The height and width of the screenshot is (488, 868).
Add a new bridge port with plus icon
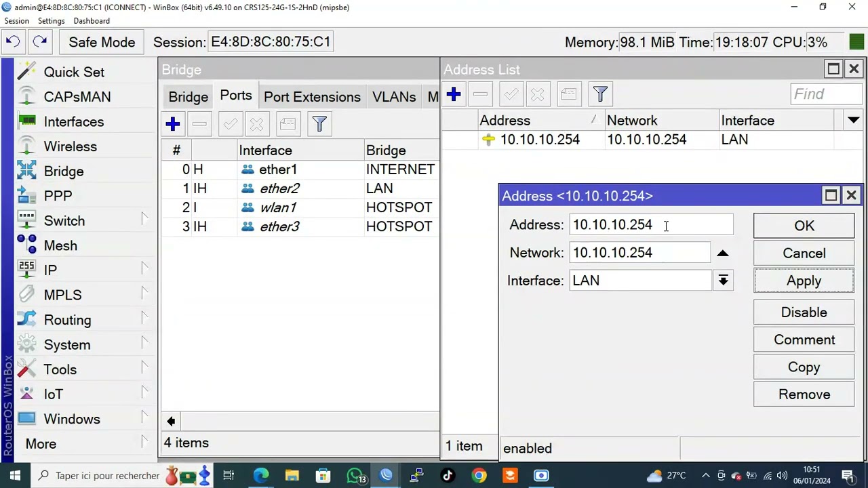click(x=173, y=124)
